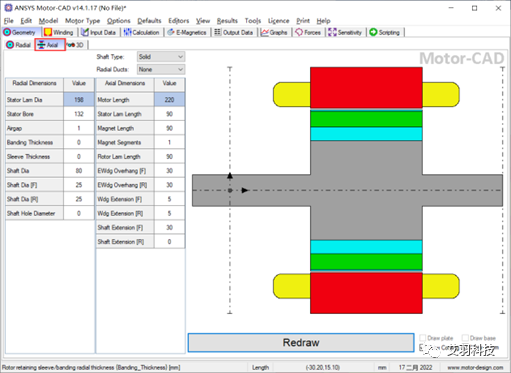Switch to the Radial view icon

click(10, 45)
